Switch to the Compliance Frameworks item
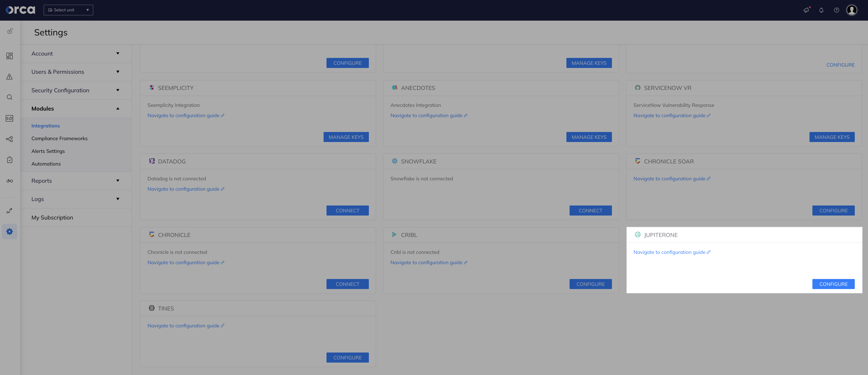 59,138
